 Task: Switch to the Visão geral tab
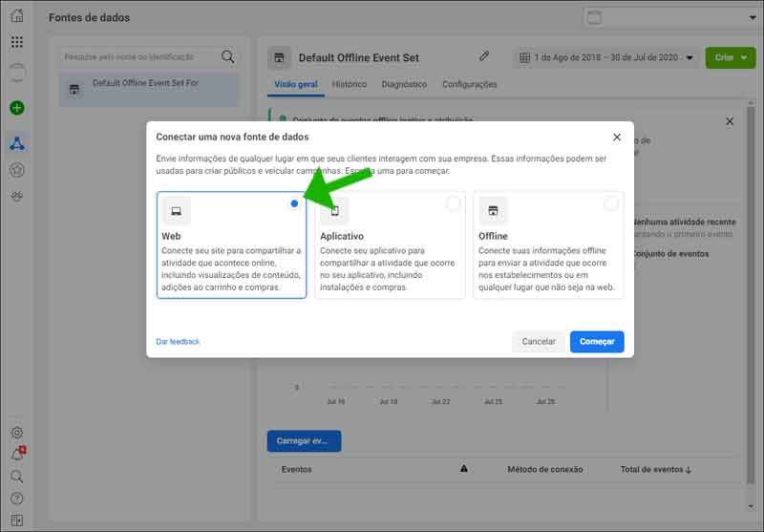click(x=296, y=84)
